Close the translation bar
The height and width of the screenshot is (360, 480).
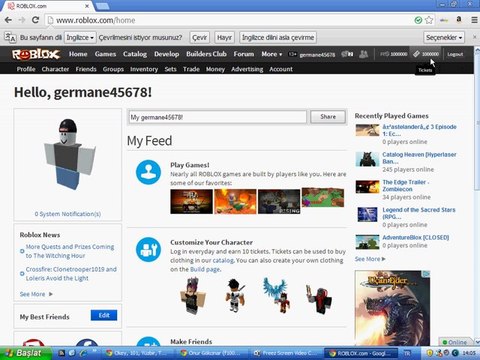(x=475, y=37)
